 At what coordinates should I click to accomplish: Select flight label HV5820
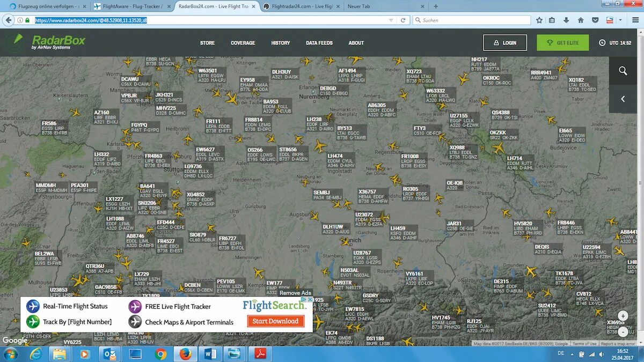coord(528,228)
